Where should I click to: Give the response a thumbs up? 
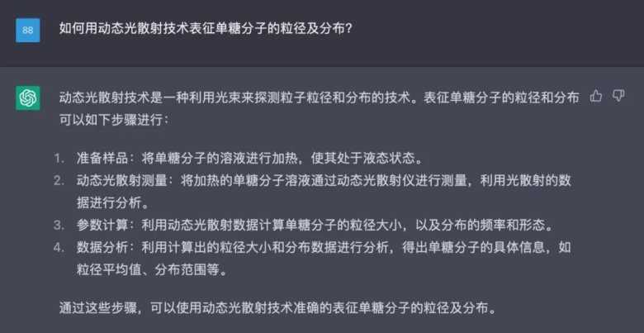click(596, 97)
